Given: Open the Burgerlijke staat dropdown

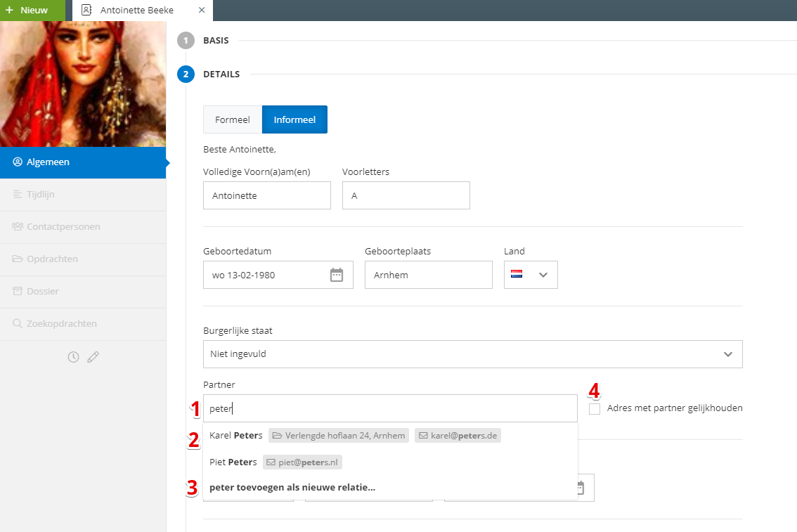Looking at the screenshot, I should (473, 354).
